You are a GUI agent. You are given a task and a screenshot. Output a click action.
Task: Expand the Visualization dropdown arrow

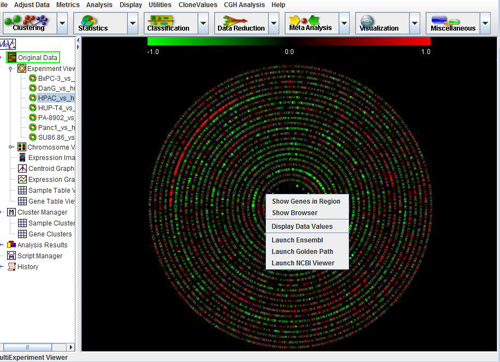pyautogui.click(x=415, y=23)
